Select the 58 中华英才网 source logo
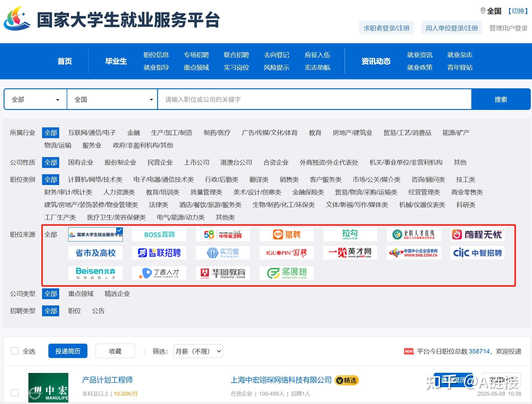 pyautogui.click(x=223, y=235)
